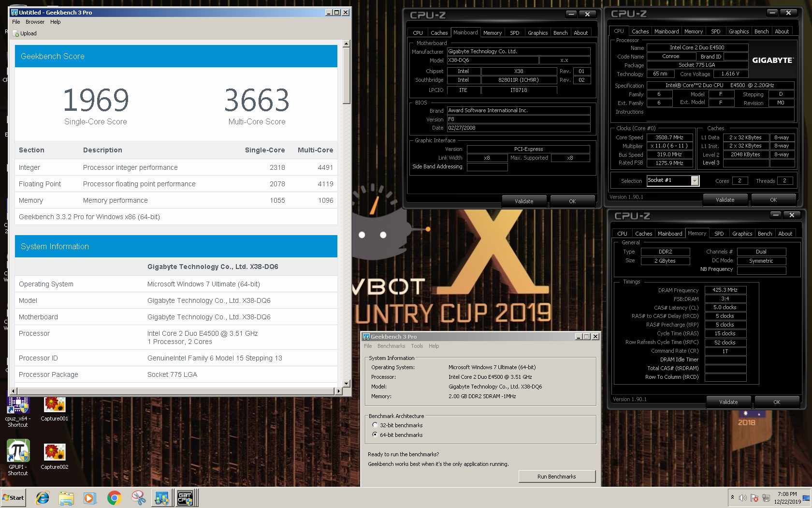This screenshot has width=812, height=508.
Task: Open Browser menu in Geekbench results window
Action: tap(35, 22)
